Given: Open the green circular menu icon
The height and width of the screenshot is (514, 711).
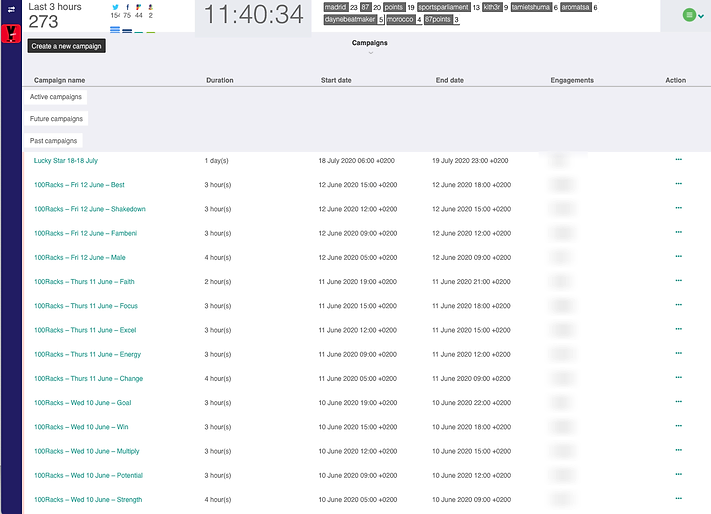Looking at the screenshot, I should pos(688,15).
